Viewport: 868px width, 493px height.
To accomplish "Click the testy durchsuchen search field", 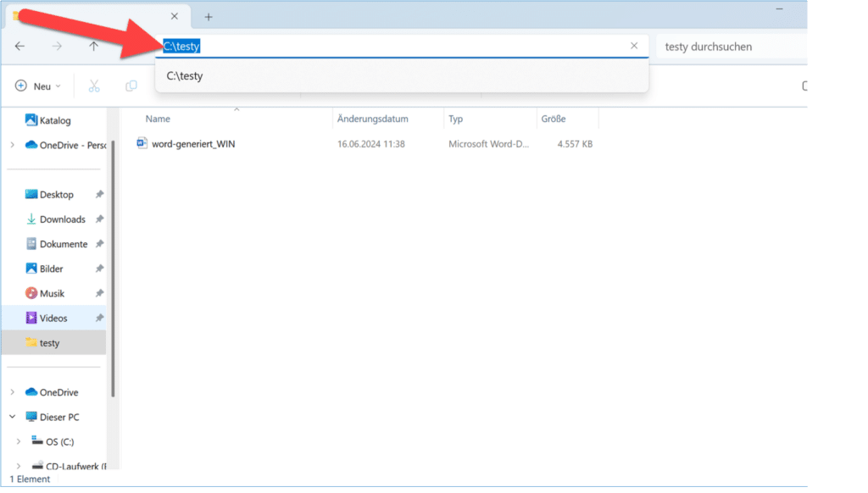I will (729, 47).
